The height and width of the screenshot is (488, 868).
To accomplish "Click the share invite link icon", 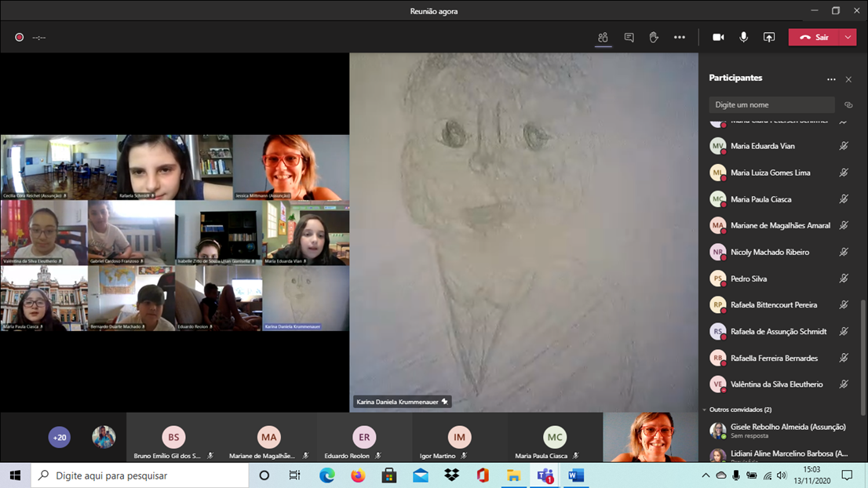I will 848,104.
